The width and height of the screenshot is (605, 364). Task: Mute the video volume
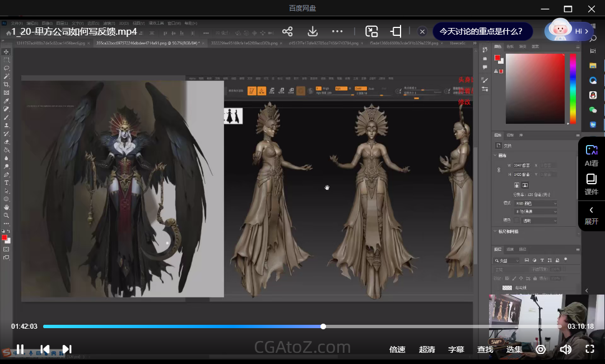[566, 349]
